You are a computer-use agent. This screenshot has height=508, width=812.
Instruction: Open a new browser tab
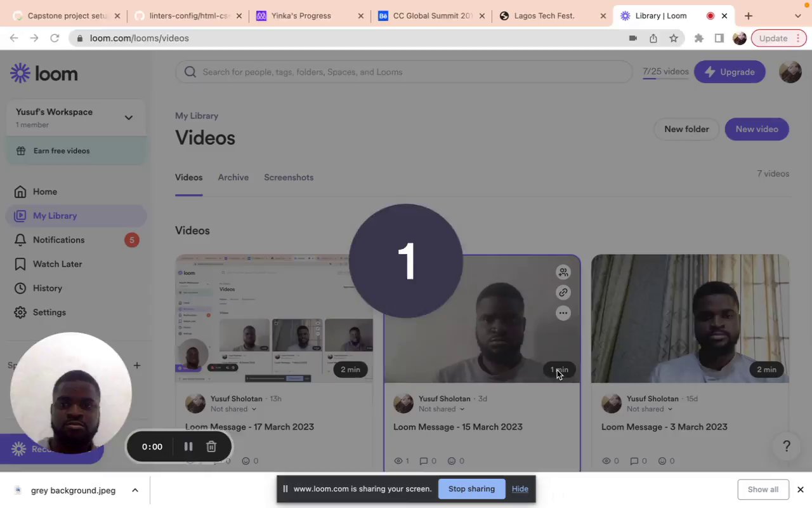[749, 16]
